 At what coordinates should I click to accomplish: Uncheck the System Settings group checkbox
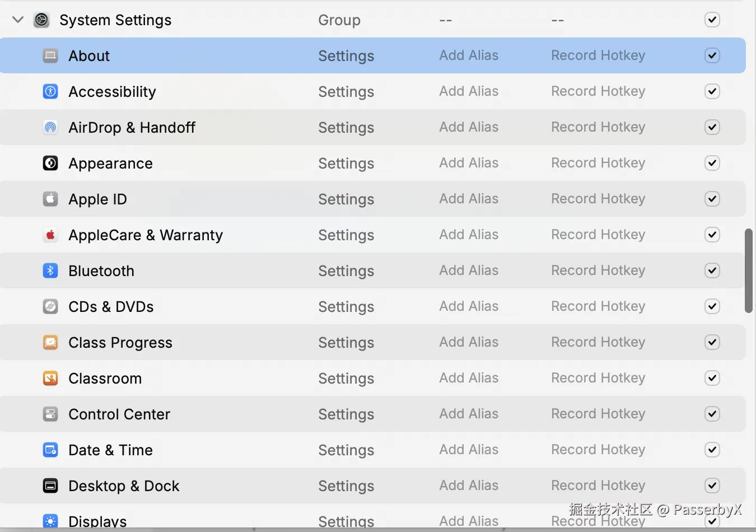point(712,20)
